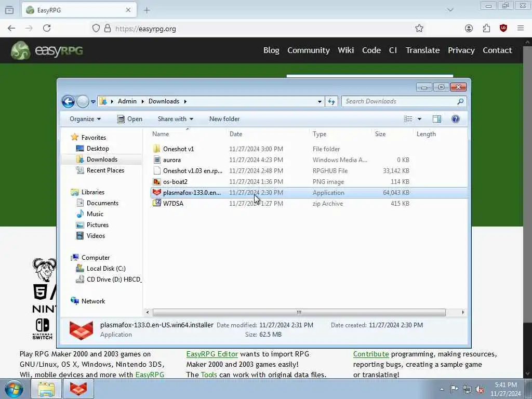Go back in the browser

pos(11,29)
